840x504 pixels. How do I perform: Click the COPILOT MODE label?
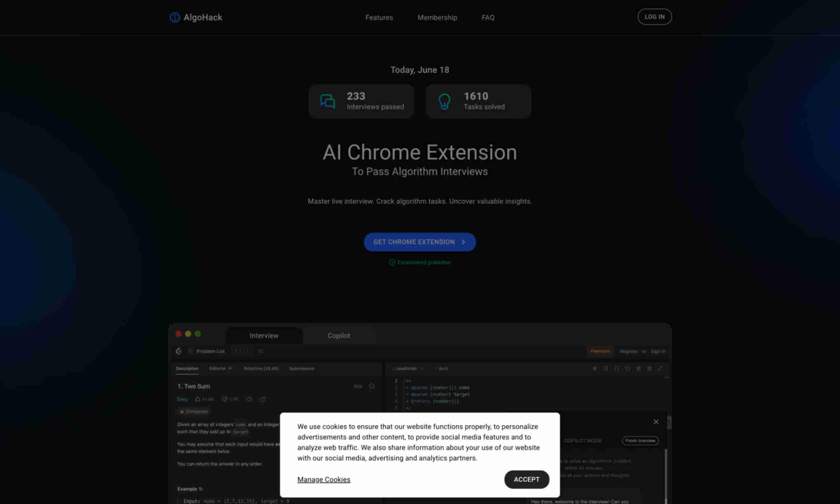tap(582, 441)
